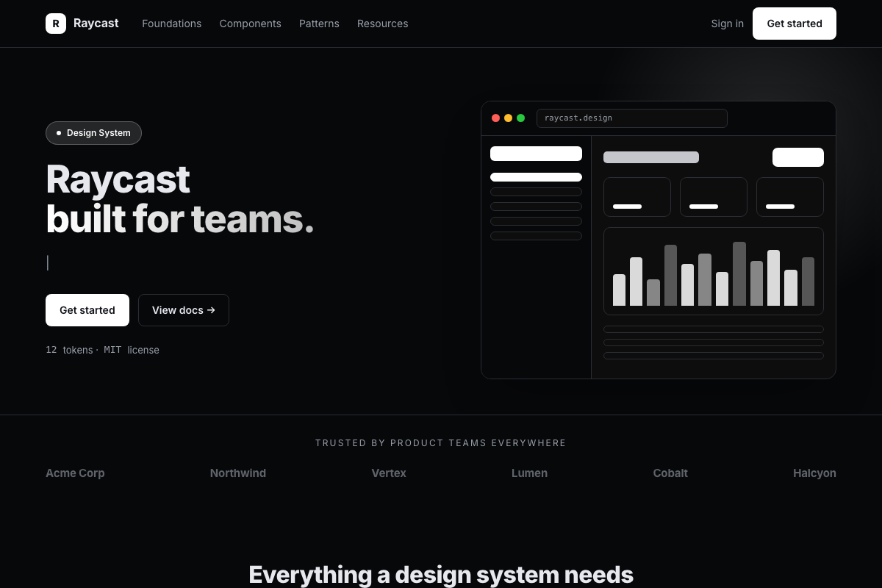Select the "Raycast built for teams." headline
Image resolution: width=882 pixels, height=588 pixels.
tap(180, 199)
